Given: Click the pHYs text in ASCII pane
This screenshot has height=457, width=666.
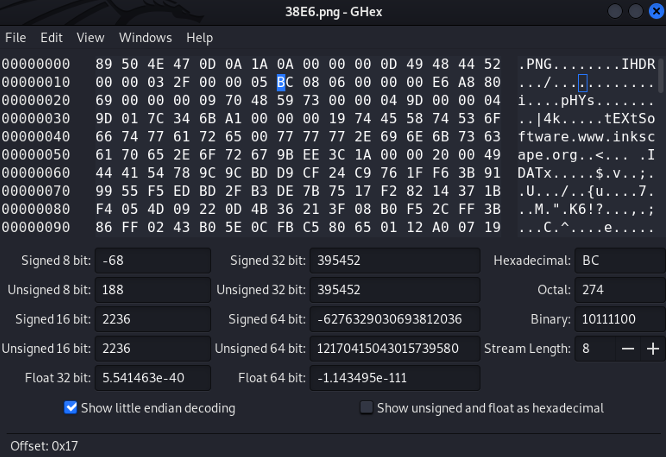Looking at the screenshot, I should pyautogui.click(x=578, y=101).
